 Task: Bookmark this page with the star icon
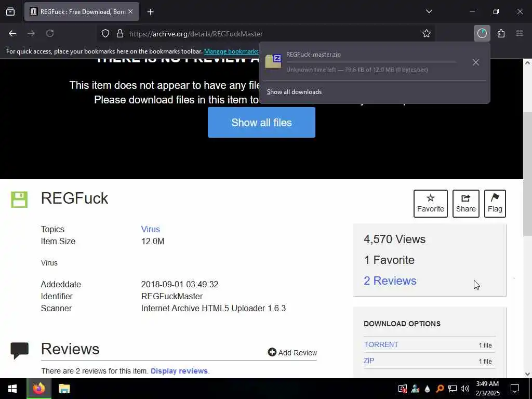(427, 34)
